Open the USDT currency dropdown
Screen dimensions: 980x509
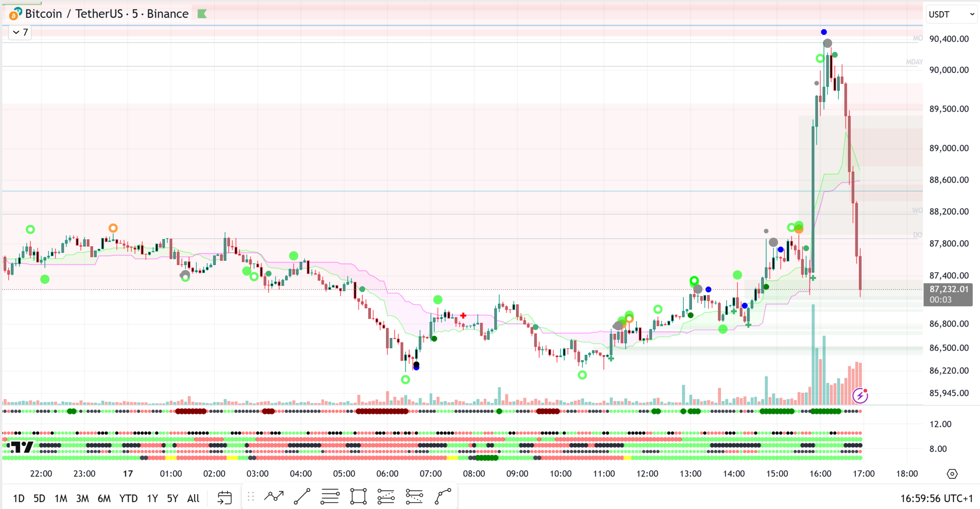coord(951,15)
